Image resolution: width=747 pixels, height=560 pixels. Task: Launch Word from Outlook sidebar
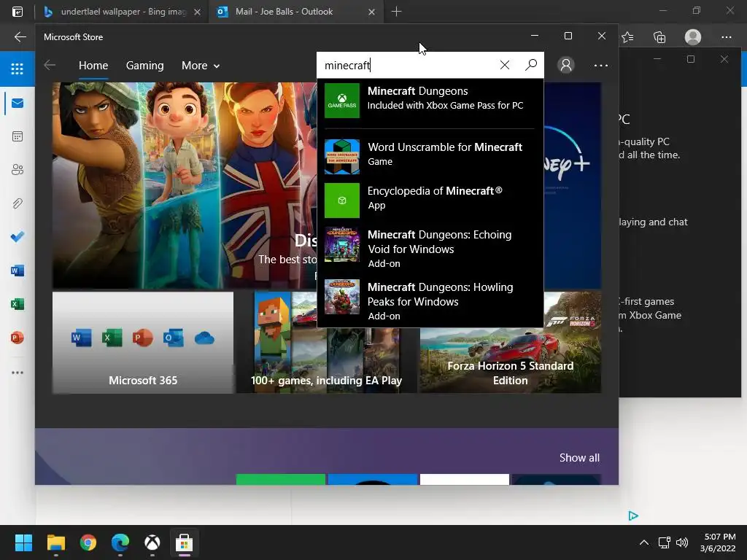click(18, 271)
